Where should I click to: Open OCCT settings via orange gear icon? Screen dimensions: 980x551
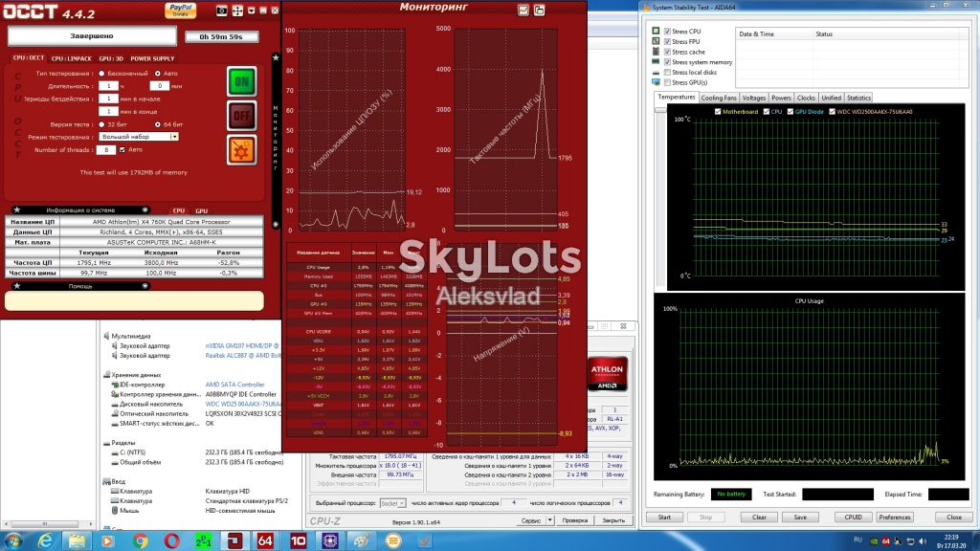pyautogui.click(x=242, y=150)
